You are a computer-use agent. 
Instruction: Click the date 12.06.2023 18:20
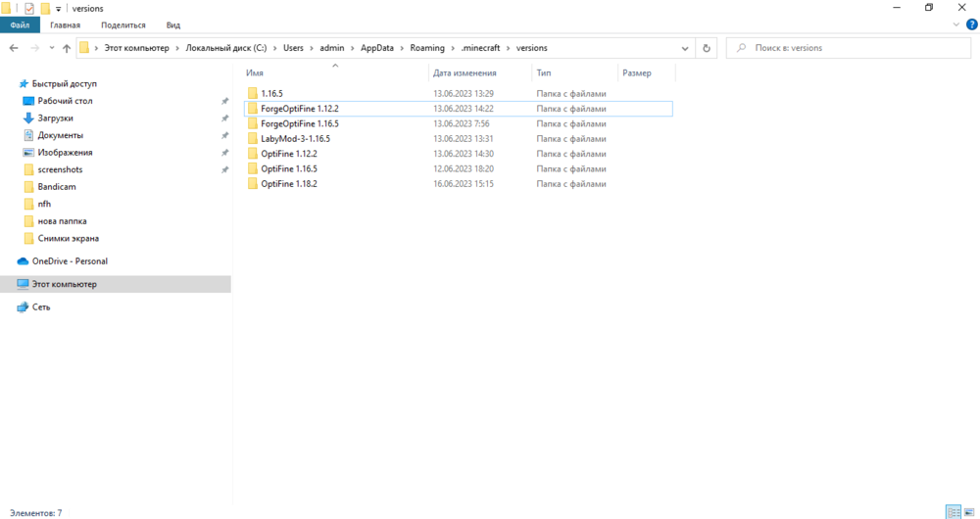[464, 168]
